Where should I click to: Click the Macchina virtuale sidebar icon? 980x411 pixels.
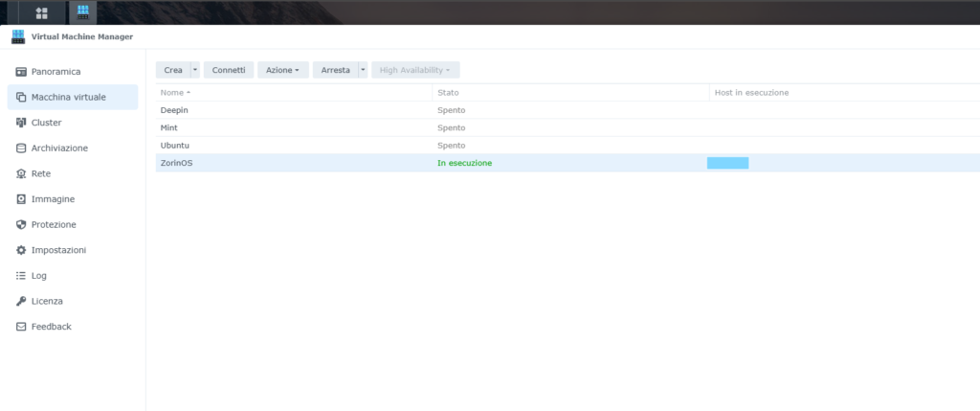(21, 98)
